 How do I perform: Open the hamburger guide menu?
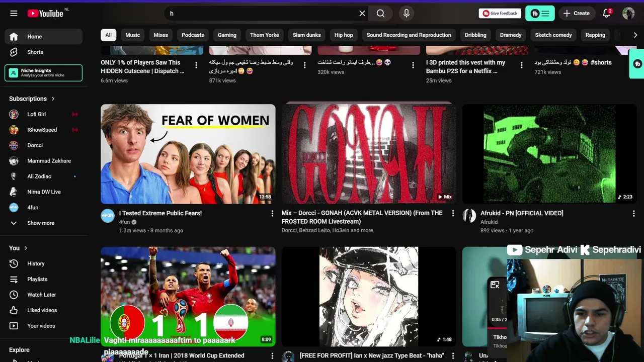click(x=14, y=14)
